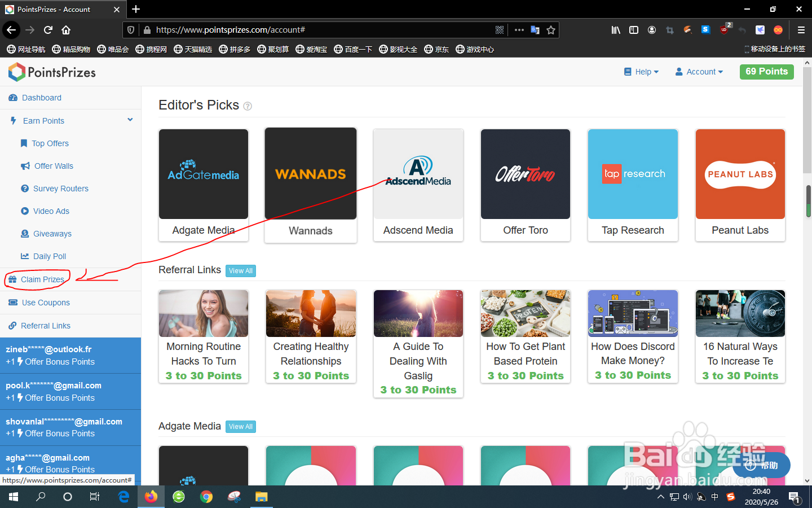The width and height of the screenshot is (812, 508).
Task: Click the site security padlock icon
Action: (x=147, y=30)
